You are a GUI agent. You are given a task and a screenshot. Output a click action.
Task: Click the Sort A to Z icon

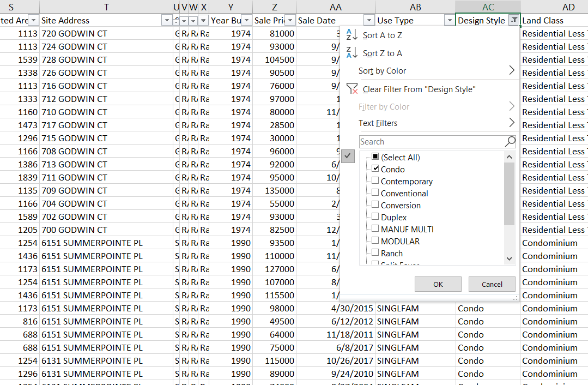(351, 35)
